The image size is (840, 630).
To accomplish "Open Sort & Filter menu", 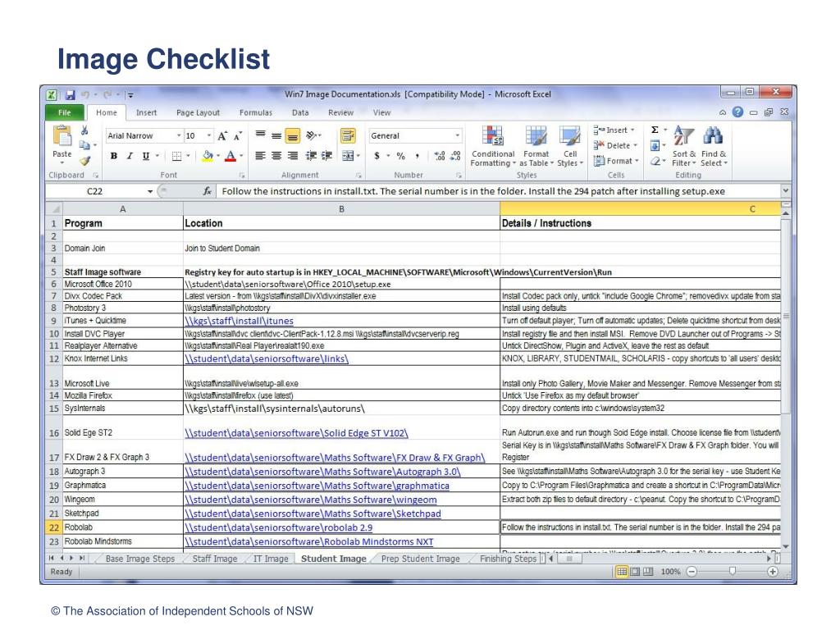I will [x=683, y=146].
